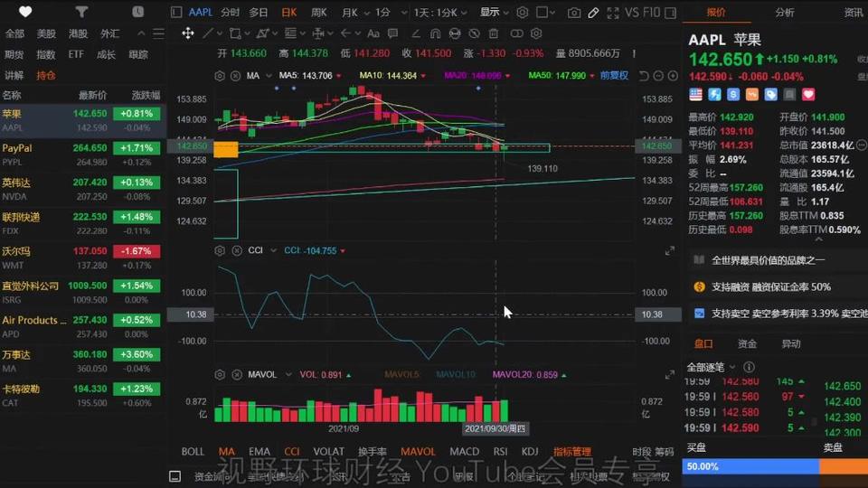Screen dimensions: 868x488
Task: Toggle MACD indicator on
Action: point(465,452)
